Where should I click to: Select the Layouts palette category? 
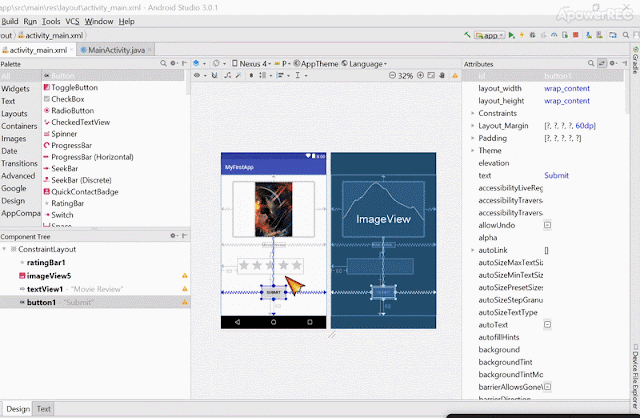point(14,113)
